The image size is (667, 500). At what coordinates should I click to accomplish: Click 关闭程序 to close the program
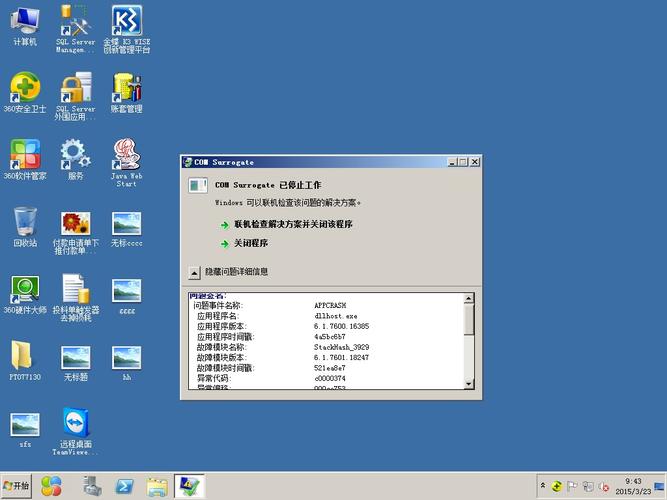(251, 243)
